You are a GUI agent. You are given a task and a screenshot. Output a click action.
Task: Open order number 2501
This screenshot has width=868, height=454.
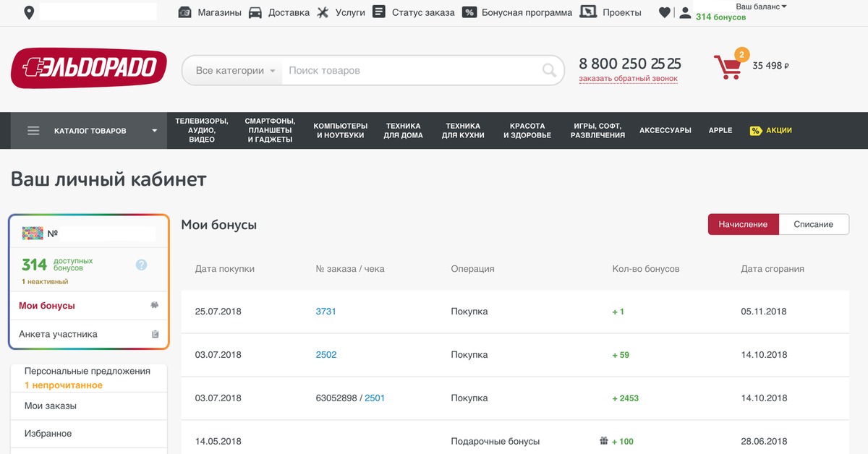tap(375, 398)
